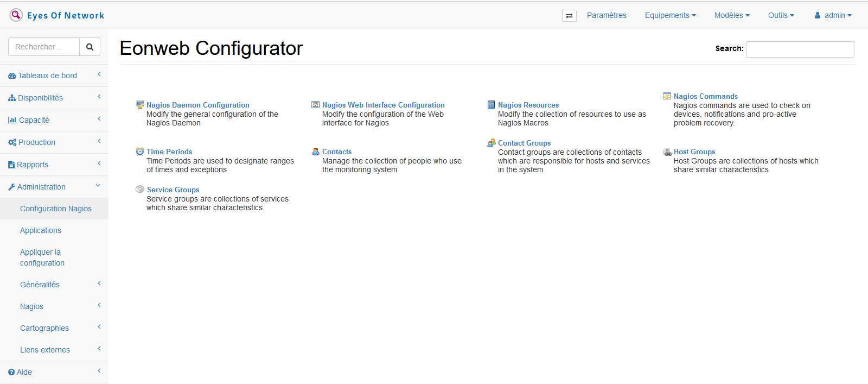Click the Search input field at top right
The width and height of the screenshot is (868, 384).
point(800,49)
